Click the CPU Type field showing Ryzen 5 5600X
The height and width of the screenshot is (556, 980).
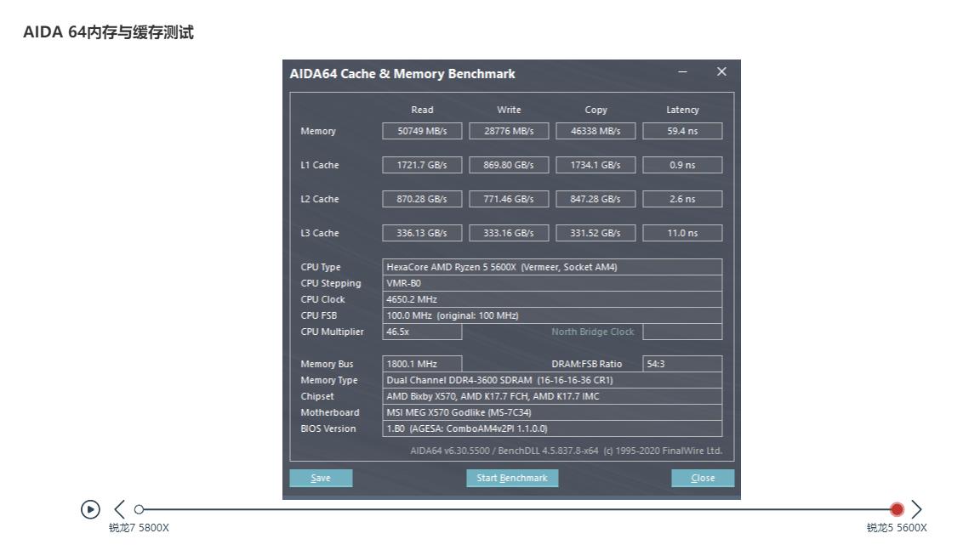click(551, 267)
